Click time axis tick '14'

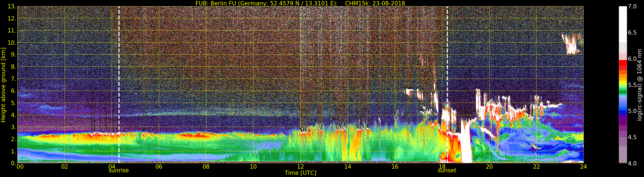point(348,167)
